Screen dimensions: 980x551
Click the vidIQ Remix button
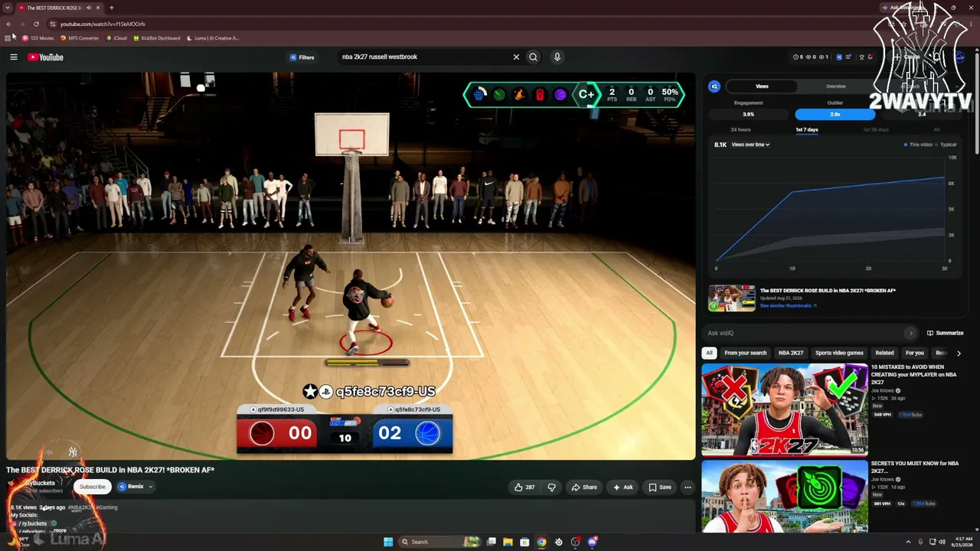click(130, 487)
